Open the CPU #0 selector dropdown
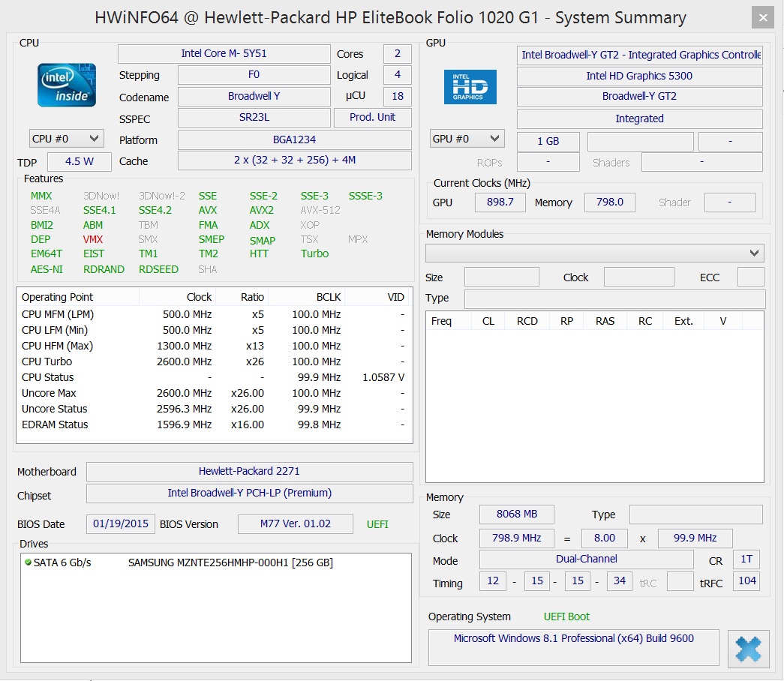Viewport: 784px width, 681px height. point(67,139)
